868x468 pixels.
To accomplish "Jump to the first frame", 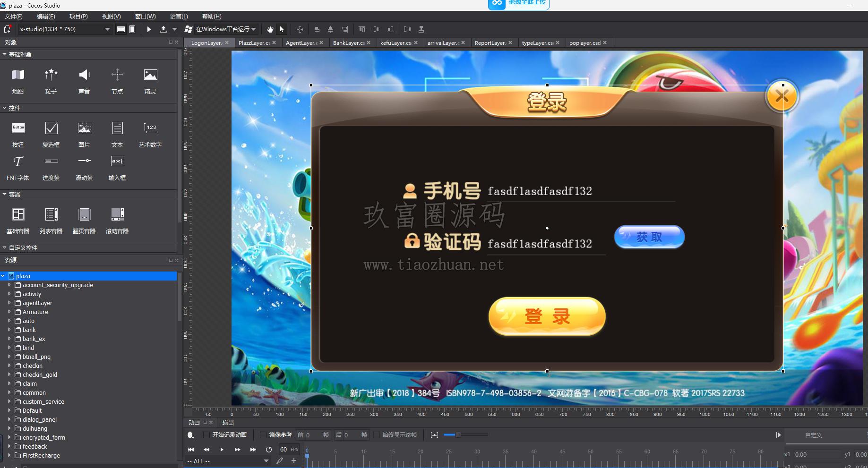I will click(191, 450).
